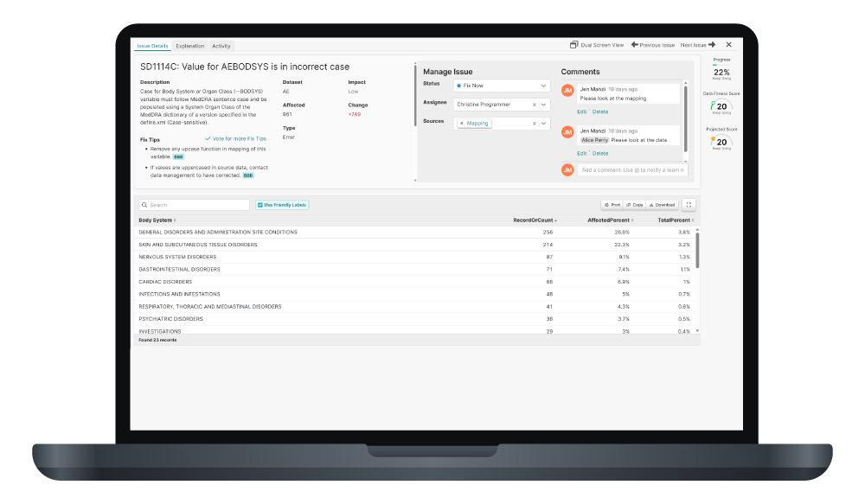865x504 pixels.
Task: Expand the table to fullscreen view
Action: pyautogui.click(x=689, y=204)
